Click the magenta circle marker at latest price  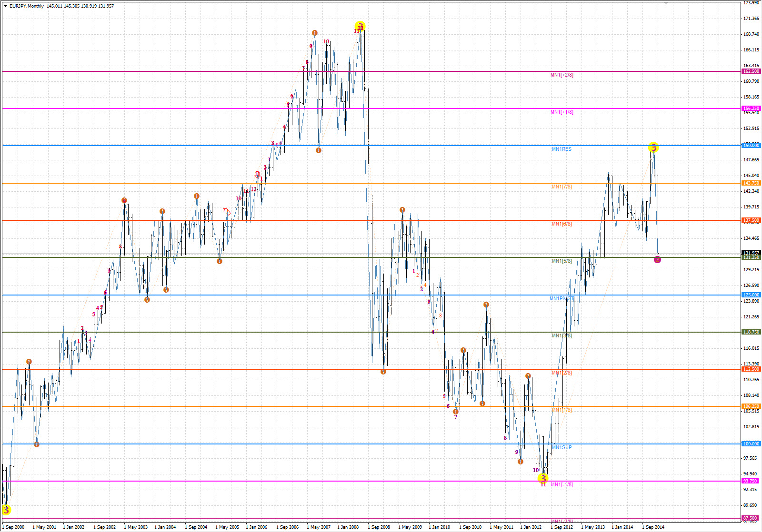click(x=657, y=259)
